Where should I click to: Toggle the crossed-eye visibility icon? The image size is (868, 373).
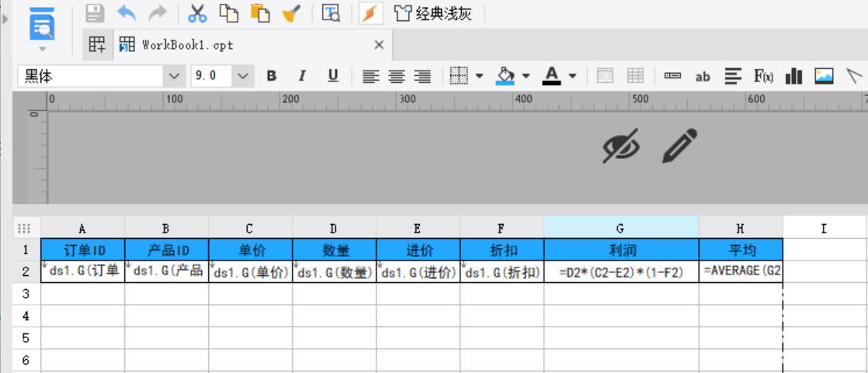click(x=621, y=146)
